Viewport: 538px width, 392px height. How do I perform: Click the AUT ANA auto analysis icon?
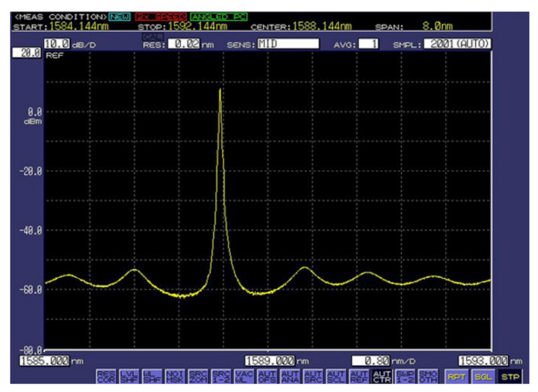pos(290,377)
